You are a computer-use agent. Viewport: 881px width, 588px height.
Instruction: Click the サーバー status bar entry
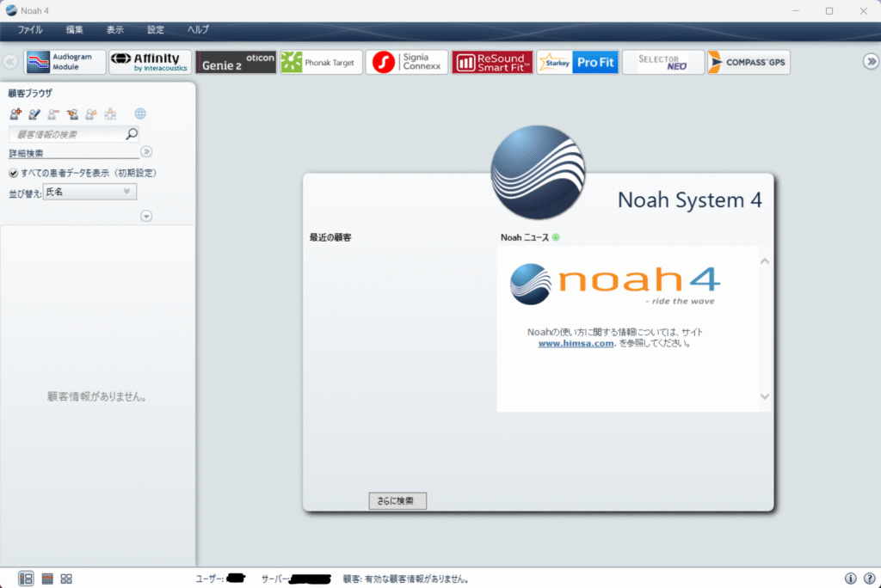pyautogui.click(x=296, y=579)
